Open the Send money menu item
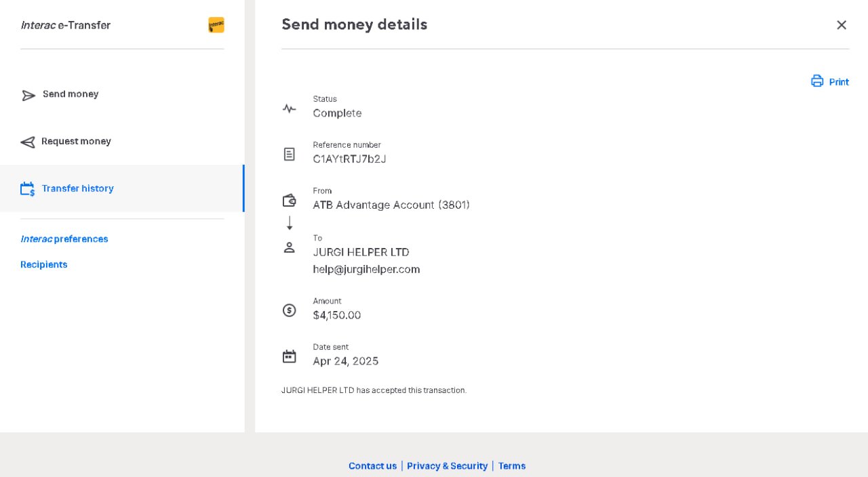Image resolution: width=868 pixels, height=477 pixels. (71, 94)
